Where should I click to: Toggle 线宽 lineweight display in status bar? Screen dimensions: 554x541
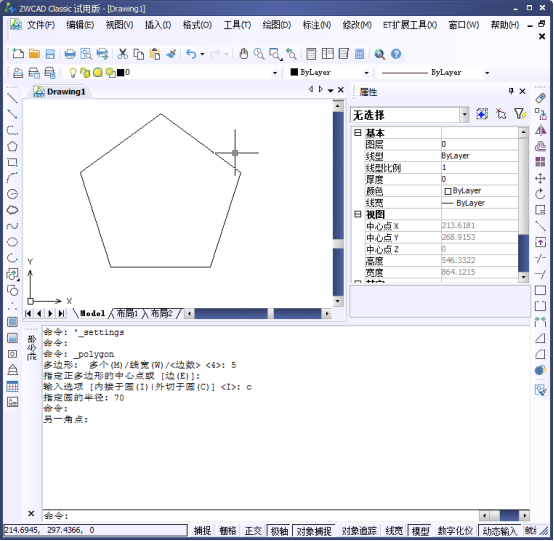click(394, 531)
